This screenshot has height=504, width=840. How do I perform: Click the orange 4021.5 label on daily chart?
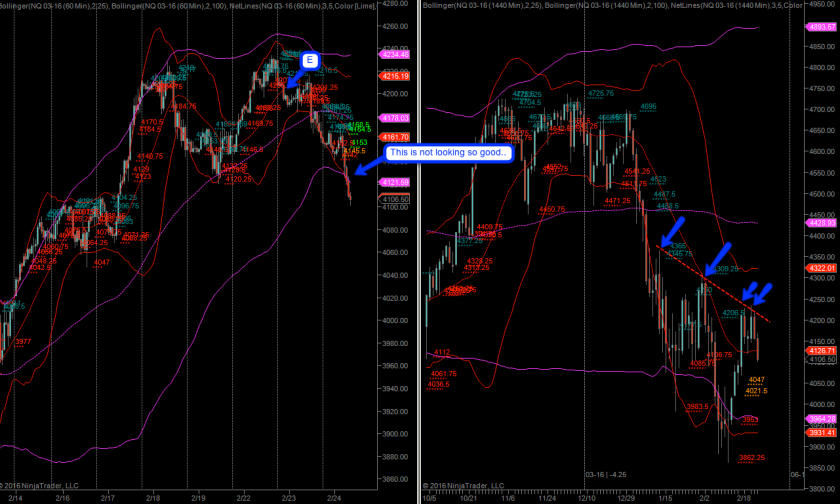[x=756, y=391]
